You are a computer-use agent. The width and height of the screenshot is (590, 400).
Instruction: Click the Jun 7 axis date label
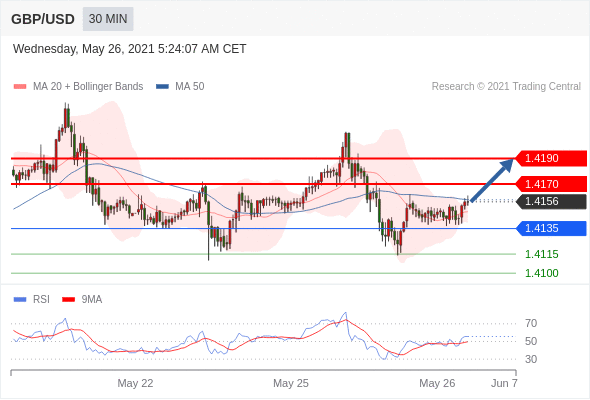pos(504,383)
